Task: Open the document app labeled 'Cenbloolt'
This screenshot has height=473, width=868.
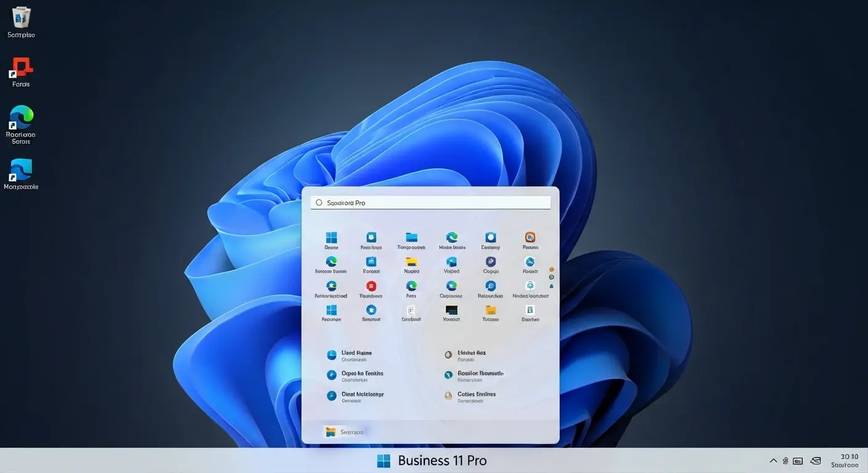Action: coord(411,314)
